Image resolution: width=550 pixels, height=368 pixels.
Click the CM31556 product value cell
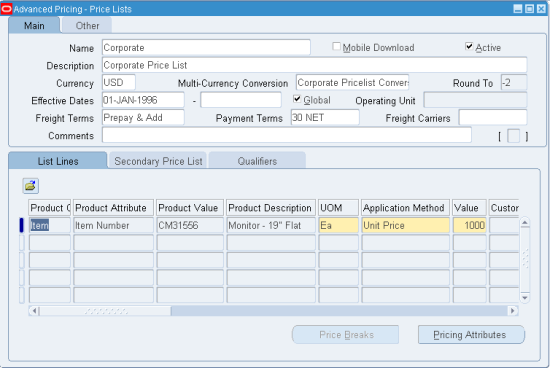(x=190, y=225)
